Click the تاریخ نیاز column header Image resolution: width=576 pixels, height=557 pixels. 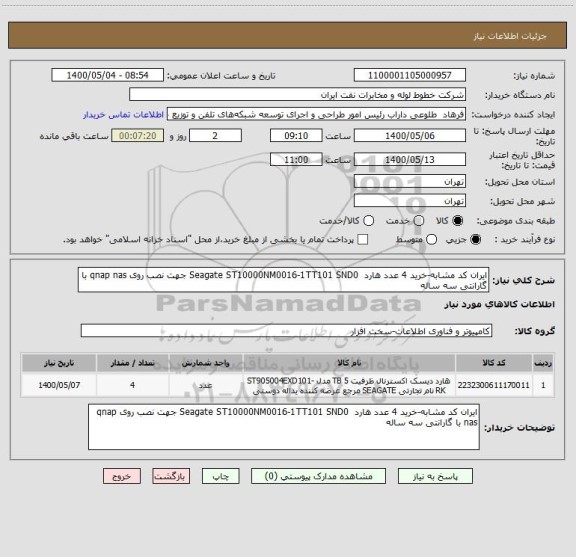(59, 363)
